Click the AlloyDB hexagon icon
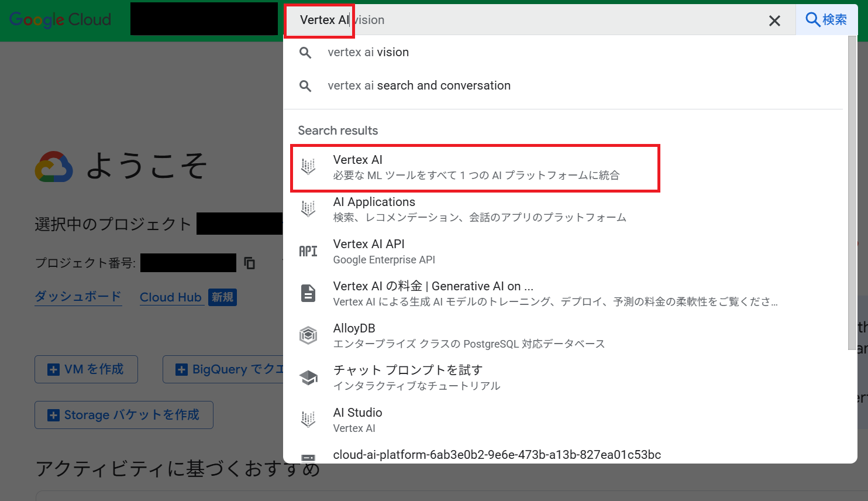The width and height of the screenshot is (868, 501). 308,335
